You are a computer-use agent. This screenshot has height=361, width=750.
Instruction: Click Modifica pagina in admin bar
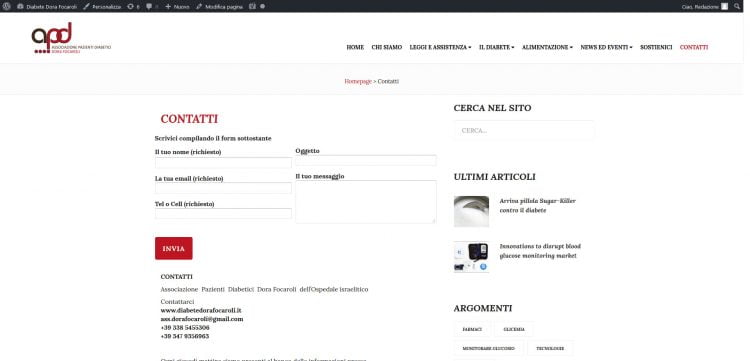[x=220, y=7]
